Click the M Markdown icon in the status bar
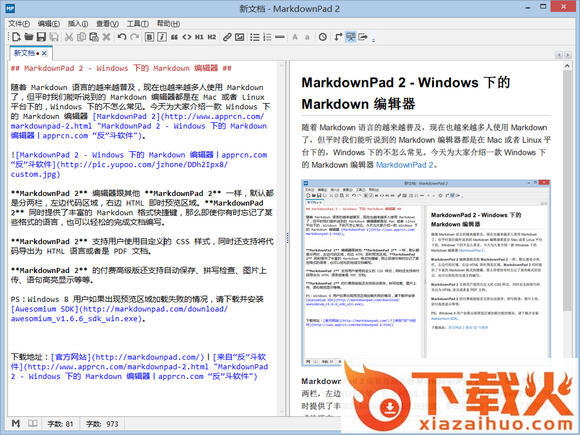 click(16, 423)
